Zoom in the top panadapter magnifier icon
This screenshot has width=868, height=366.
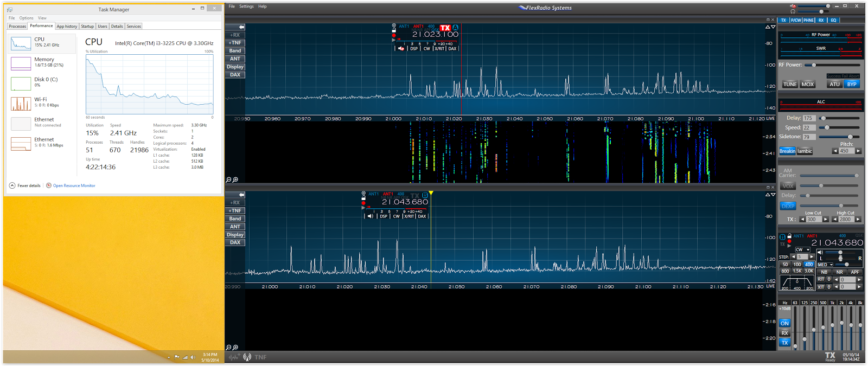coord(235,179)
